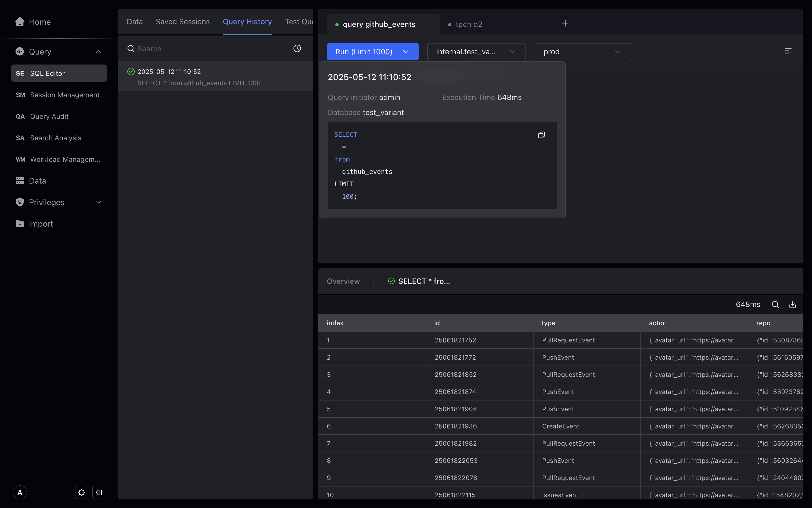Toggle the light/dark theme icon
The height and width of the screenshot is (508, 812).
pyautogui.click(x=82, y=492)
